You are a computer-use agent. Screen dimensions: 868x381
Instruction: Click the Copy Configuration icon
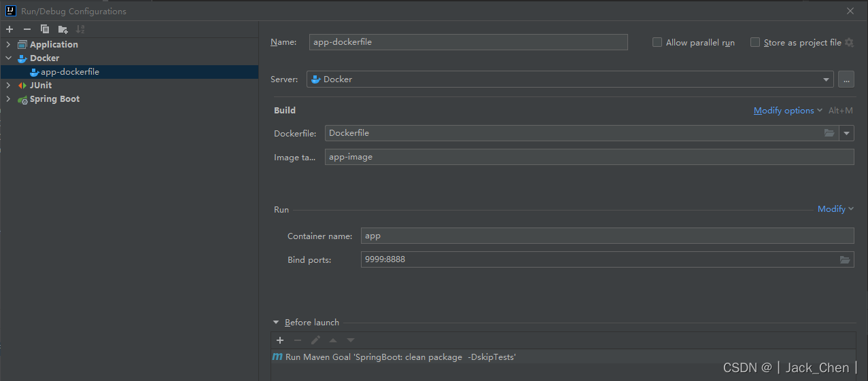click(45, 29)
